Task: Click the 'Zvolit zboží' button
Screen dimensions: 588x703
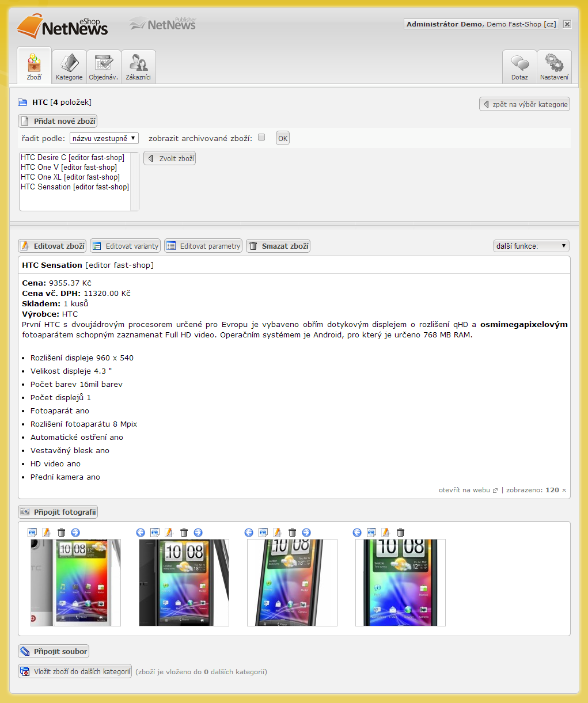Action: (x=170, y=158)
